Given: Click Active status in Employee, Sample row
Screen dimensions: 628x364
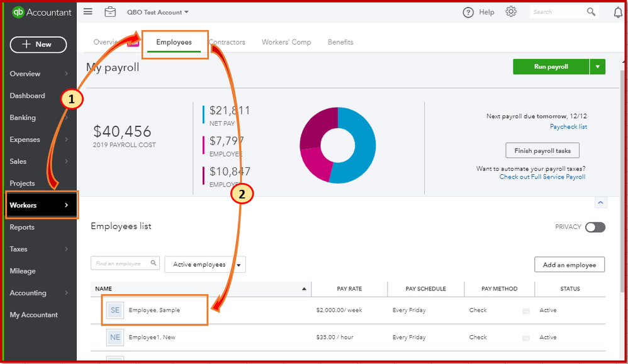Looking at the screenshot, I should coord(548,310).
